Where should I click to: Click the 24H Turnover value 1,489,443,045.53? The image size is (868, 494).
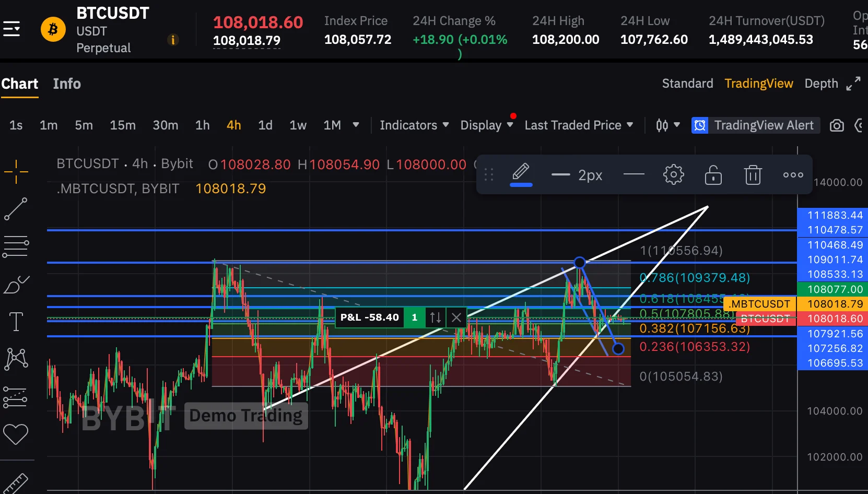[761, 40]
